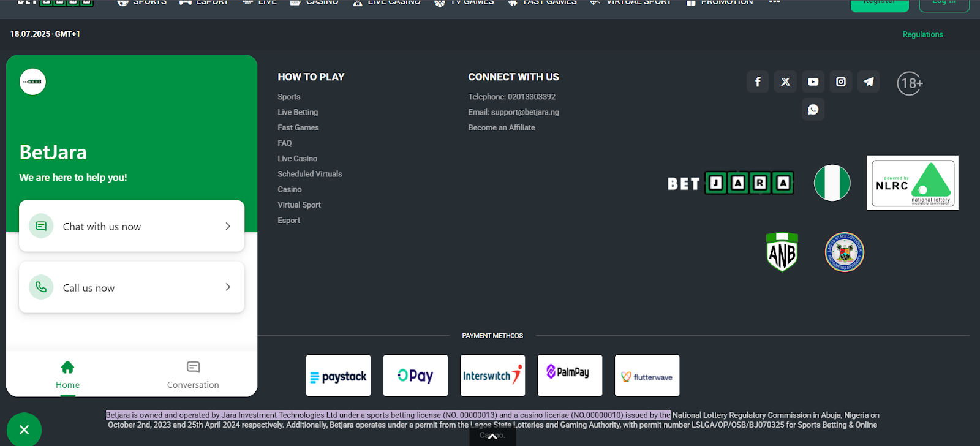Click the BetJara avatar in chat widget
This screenshot has height=446, width=980.
point(32,81)
